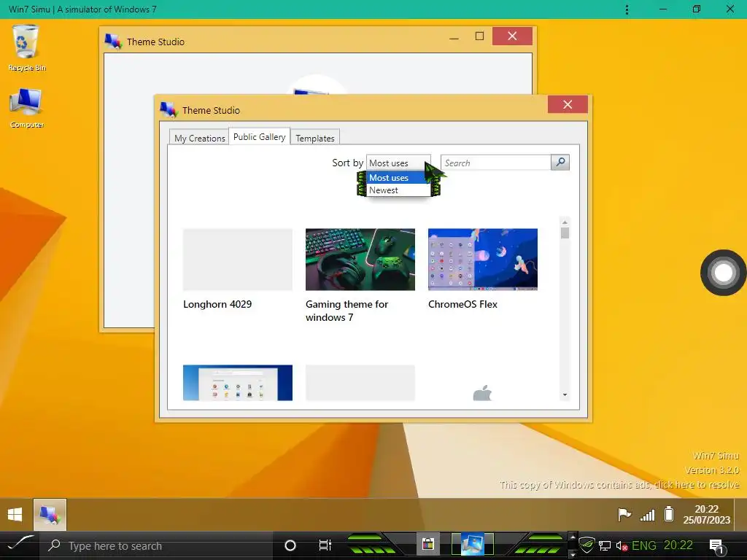Click the host network computer tray icon

point(605,545)
